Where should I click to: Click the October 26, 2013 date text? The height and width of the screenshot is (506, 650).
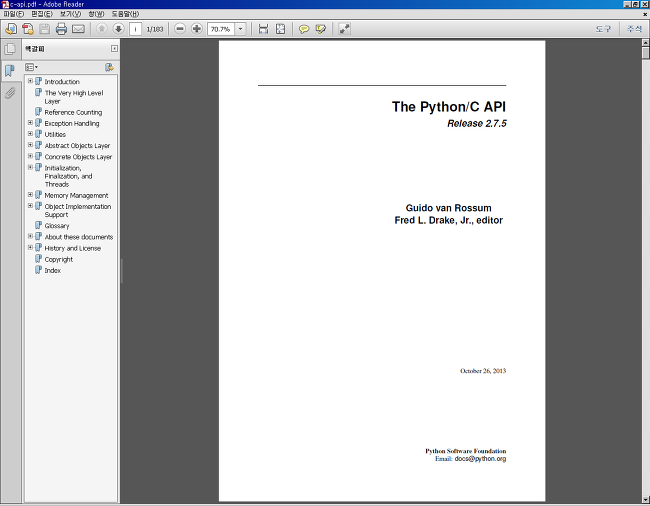pyautogui.click(x=483, y=371)
